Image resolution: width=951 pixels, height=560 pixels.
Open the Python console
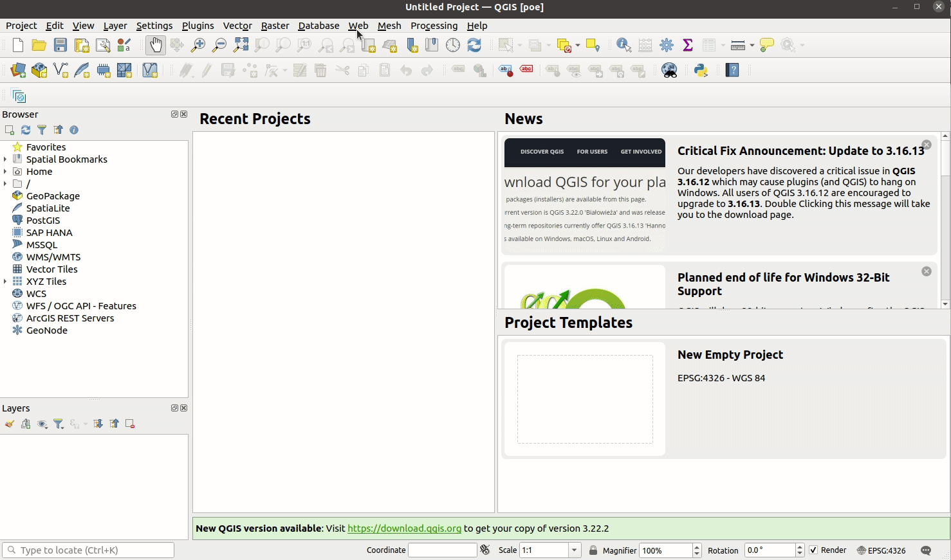(701, 70)
